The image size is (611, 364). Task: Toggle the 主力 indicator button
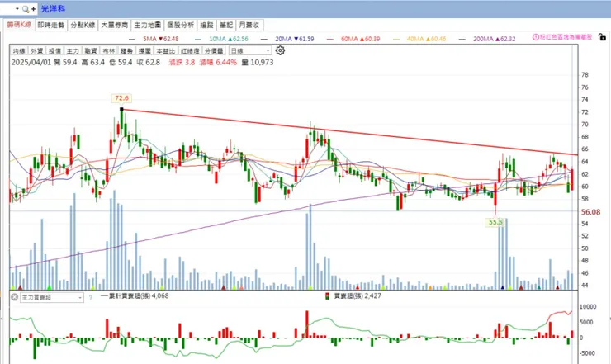(x=73, y=50)
